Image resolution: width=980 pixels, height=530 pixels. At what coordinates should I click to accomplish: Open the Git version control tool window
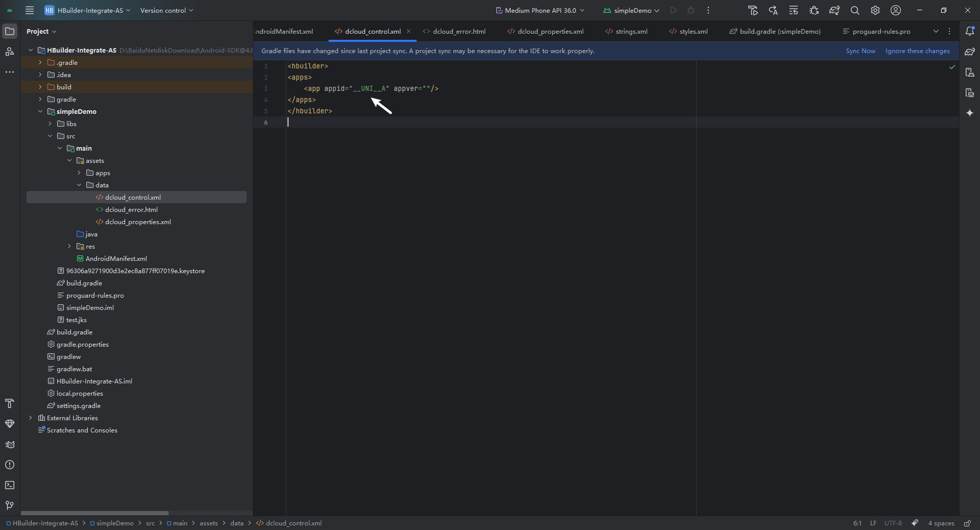[x=10, y=505]
